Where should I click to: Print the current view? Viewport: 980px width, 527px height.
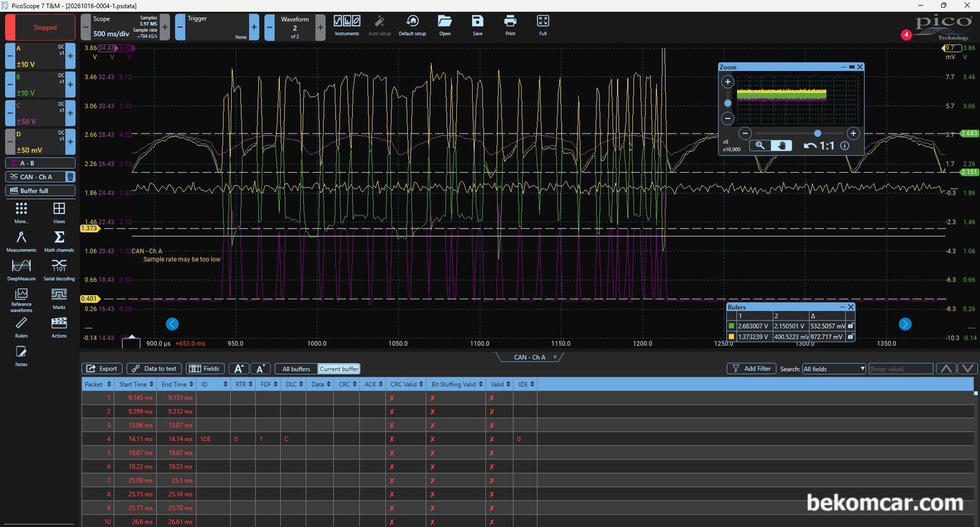[510, 25]
